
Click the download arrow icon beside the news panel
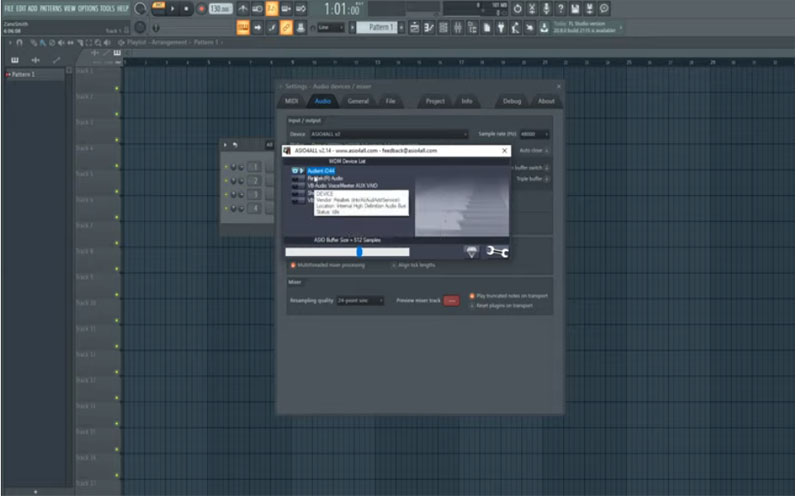tap(544, 28)
